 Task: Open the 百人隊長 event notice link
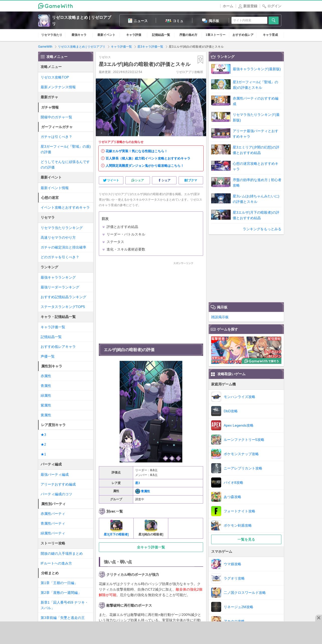(148, 158)
